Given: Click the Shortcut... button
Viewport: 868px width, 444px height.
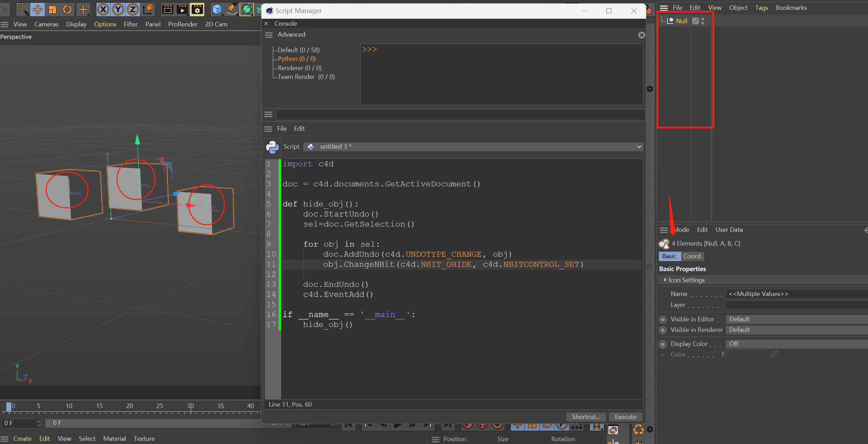Looking at the screenshot, I should pos(585,417).
